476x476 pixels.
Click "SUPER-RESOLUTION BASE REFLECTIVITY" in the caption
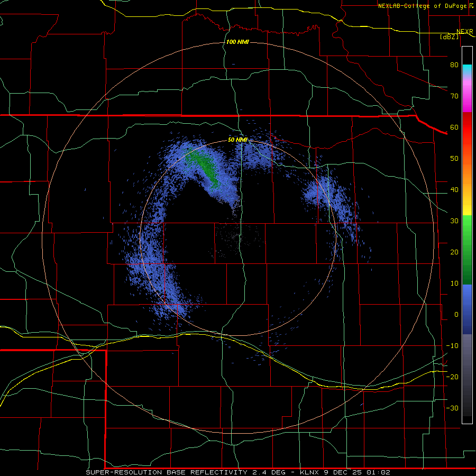coord(167,472)
